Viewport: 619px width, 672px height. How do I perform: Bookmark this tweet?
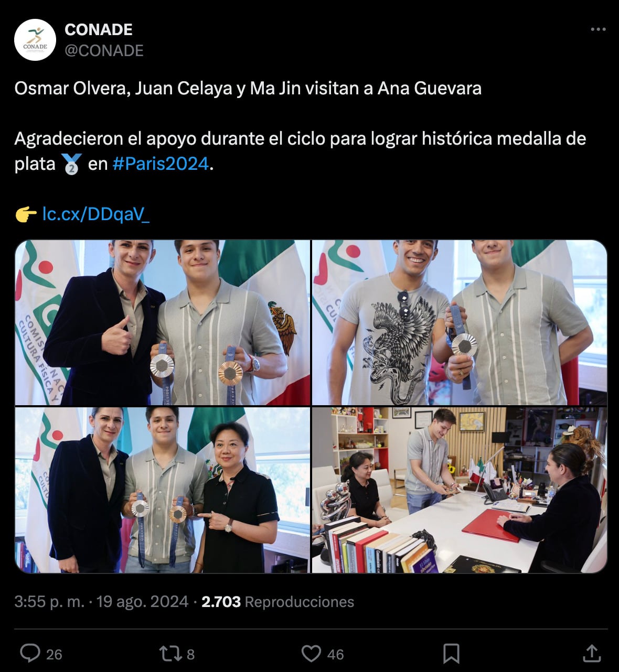coord(451,653)
